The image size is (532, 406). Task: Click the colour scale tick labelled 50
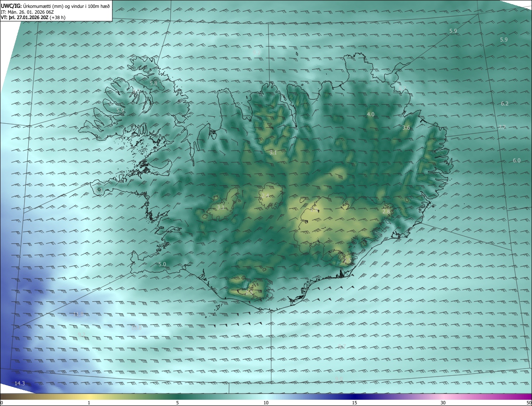pyautogui.click(x=529, y=403)
